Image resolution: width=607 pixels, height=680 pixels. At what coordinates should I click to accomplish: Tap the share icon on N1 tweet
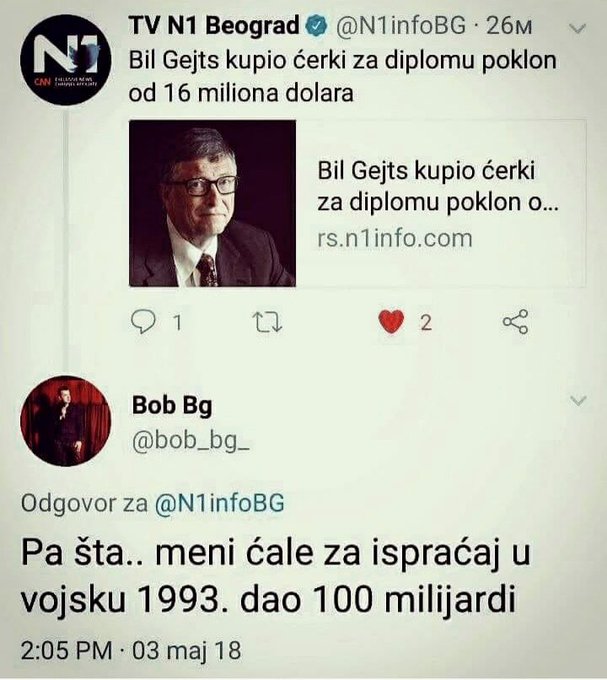pyautogui.click(x=516, y=322)
